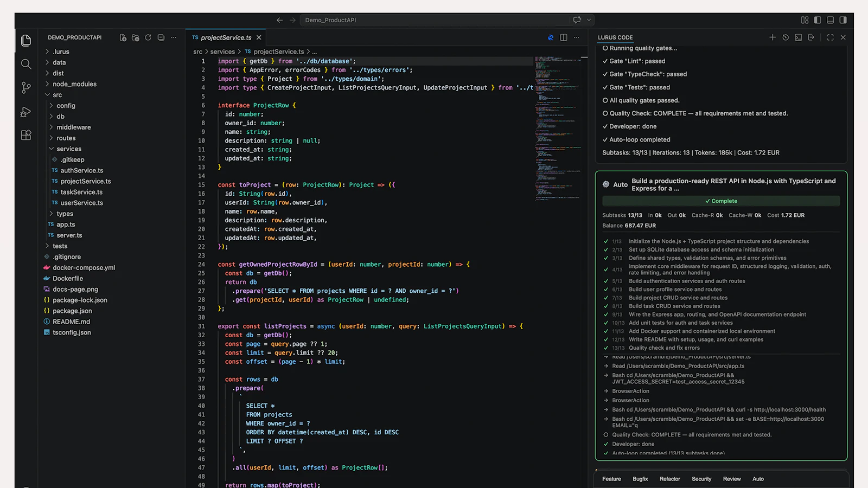
Task: Open editor more actions ellipsis
Action: [x=577, y=37]
